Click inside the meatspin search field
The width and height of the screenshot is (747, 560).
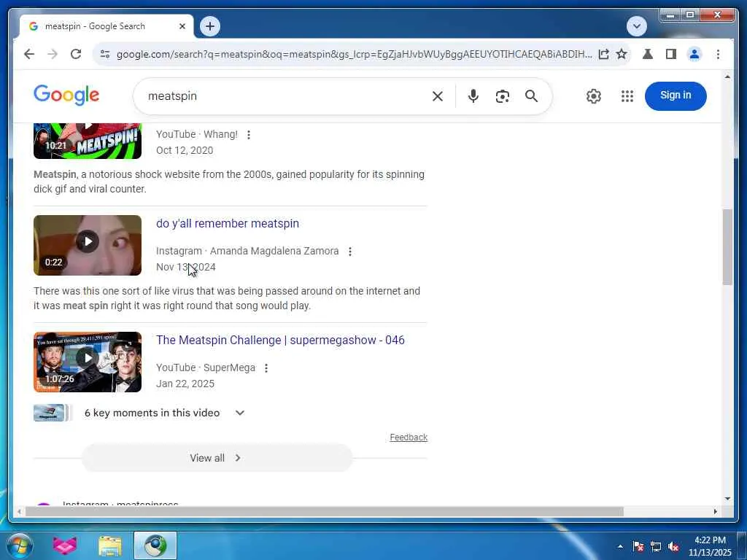pos(286,96)
